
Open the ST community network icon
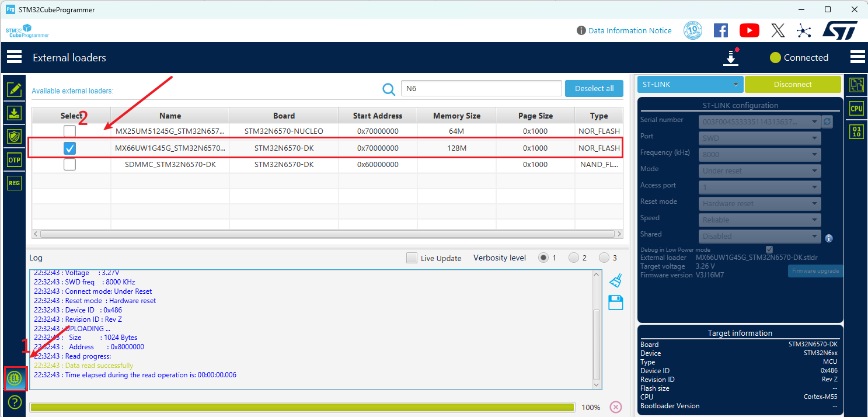804,30
